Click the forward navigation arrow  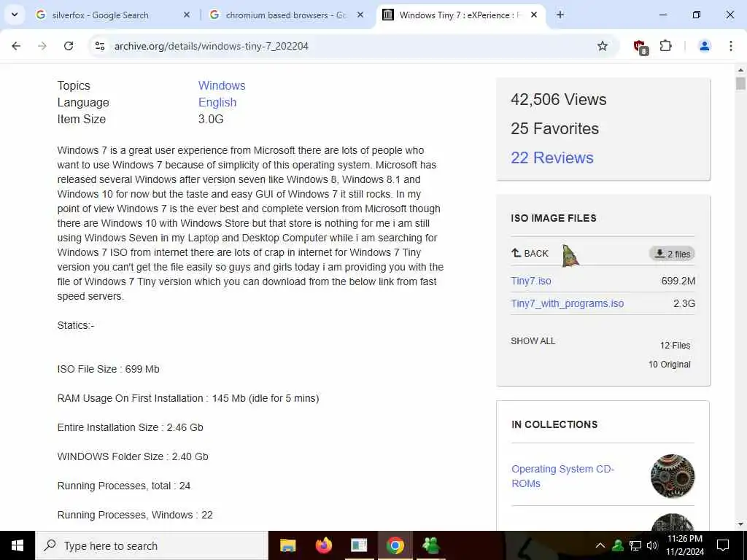[x=42, y=46]
